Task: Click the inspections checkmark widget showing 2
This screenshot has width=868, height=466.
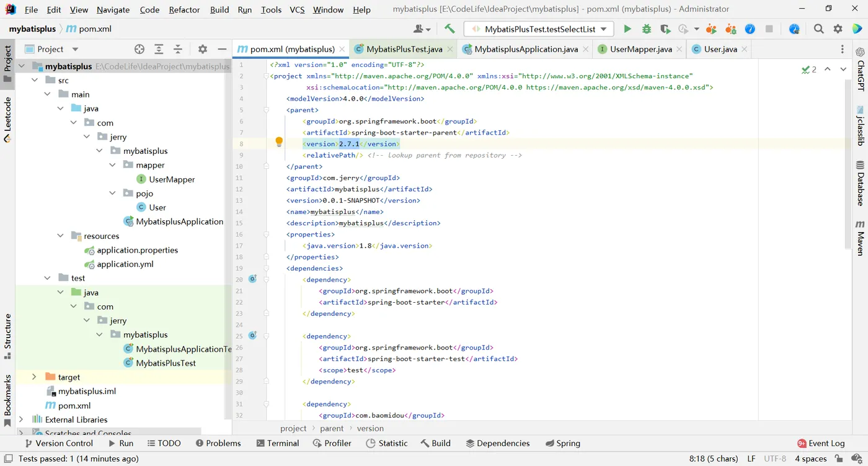Action: tap(809, 69)
